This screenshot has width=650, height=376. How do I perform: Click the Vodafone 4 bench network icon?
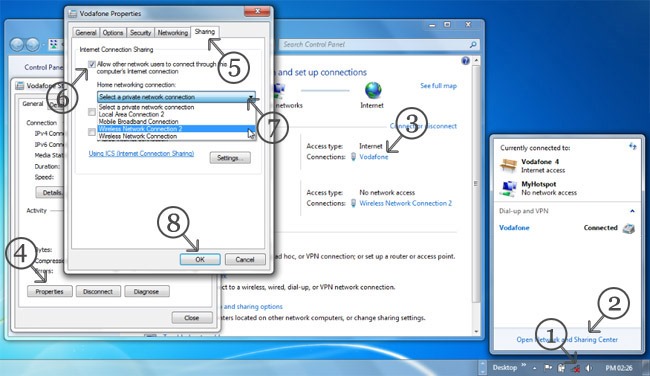tap(508, 165)
